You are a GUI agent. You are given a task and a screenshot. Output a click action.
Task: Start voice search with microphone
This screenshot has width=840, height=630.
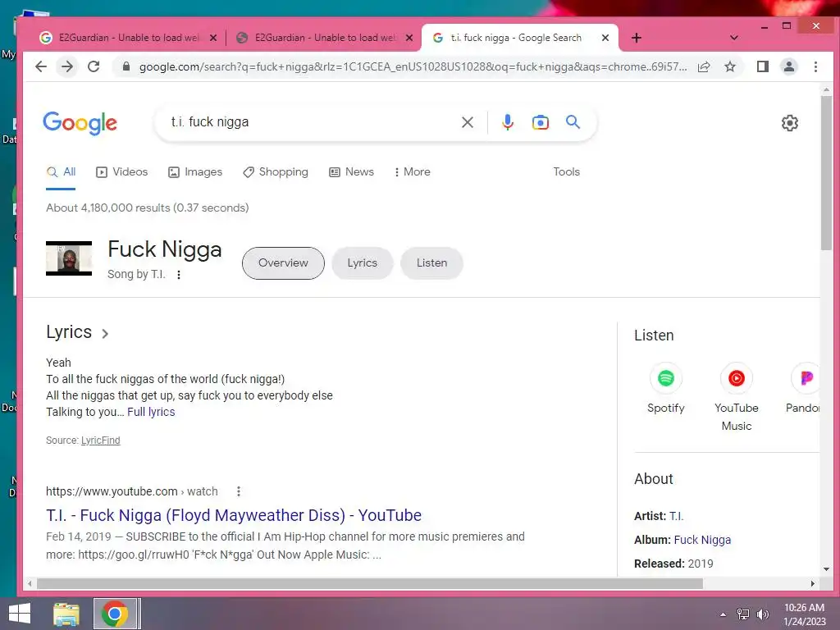[507, 122]
